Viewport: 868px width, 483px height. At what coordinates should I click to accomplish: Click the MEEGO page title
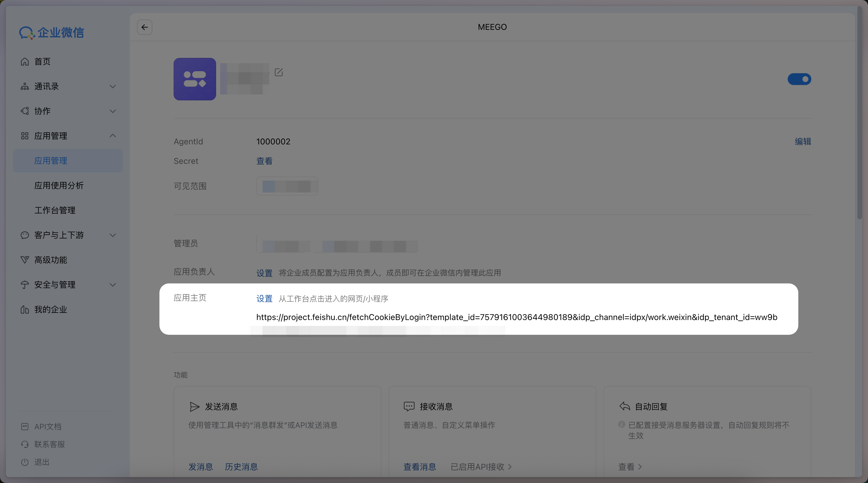pos(492,27)
